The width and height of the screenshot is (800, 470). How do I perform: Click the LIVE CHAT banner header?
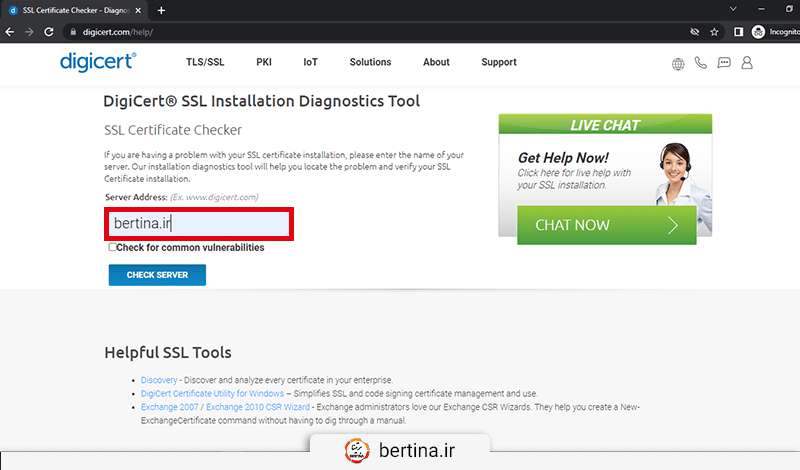[605, 124]
